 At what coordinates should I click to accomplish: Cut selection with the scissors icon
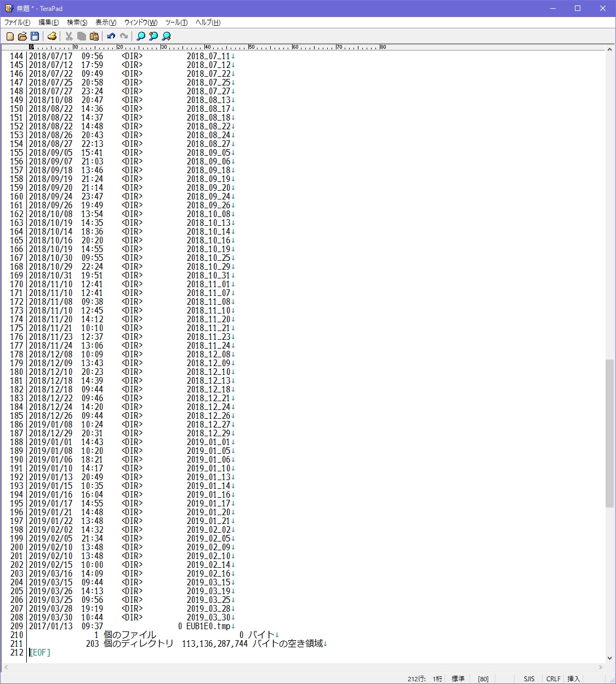[x=69, y=36]
